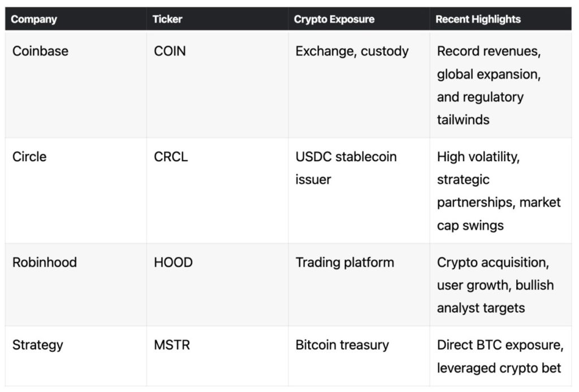
Task: Select the Circle company cell
Action: point(29,157)
